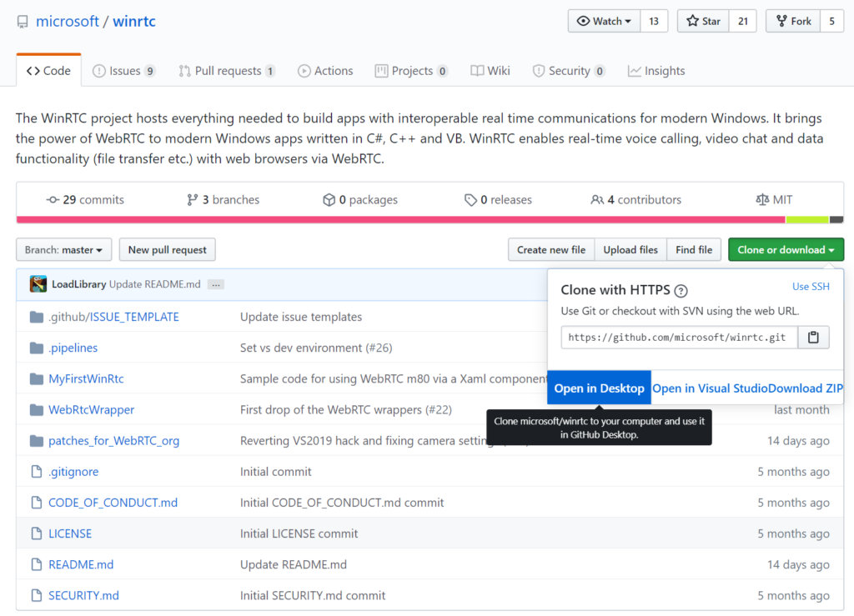
Task: Open the LoadLibrary author link
Action: [79, 284]
